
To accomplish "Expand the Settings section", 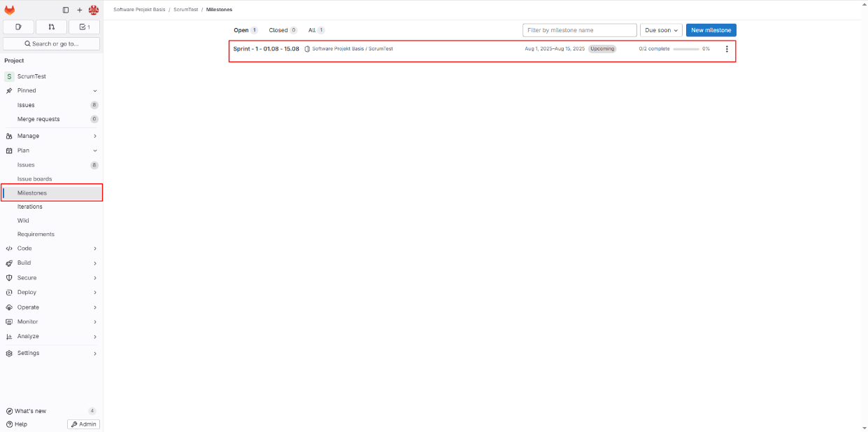I will (x=52, y=353).
